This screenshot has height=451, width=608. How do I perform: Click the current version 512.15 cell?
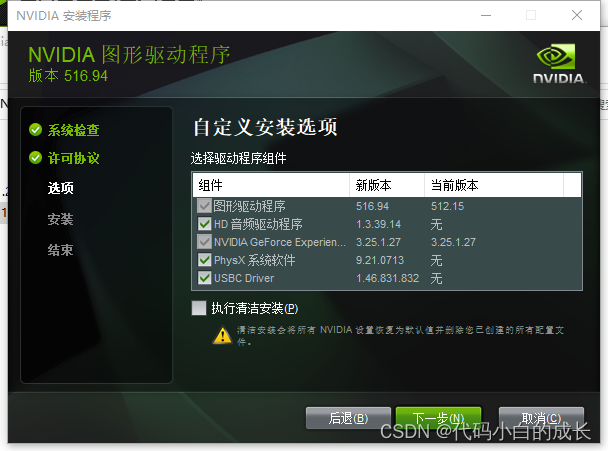click(x=447, y=206)
